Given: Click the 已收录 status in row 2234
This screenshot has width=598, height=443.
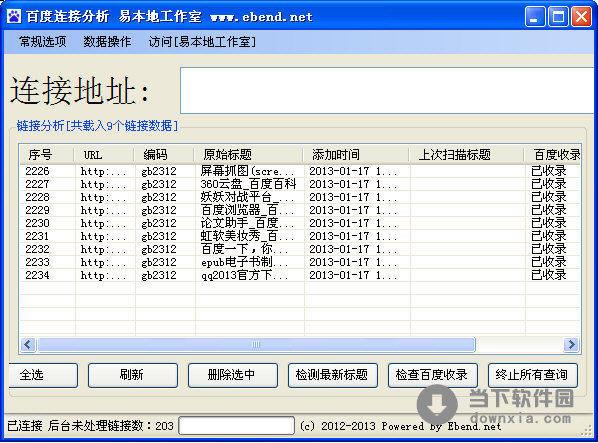Looking at the screenshot, I should point(548,275).
